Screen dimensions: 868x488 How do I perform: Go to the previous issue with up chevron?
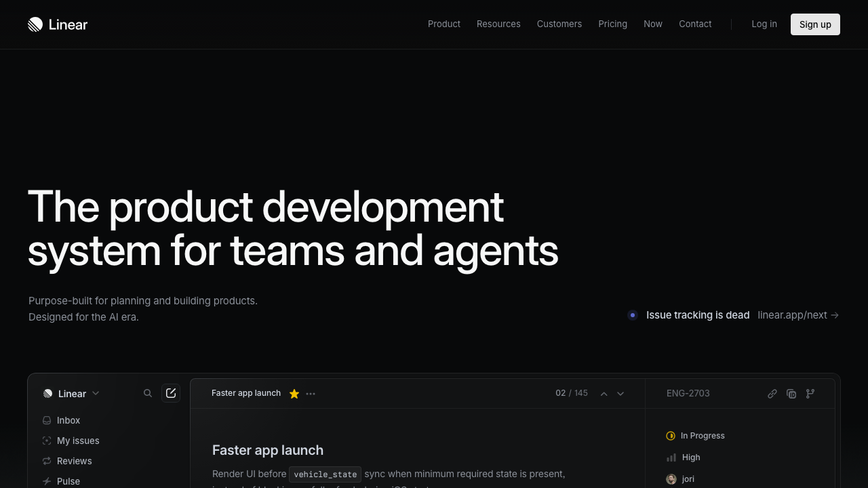click(x=604, y=394)
